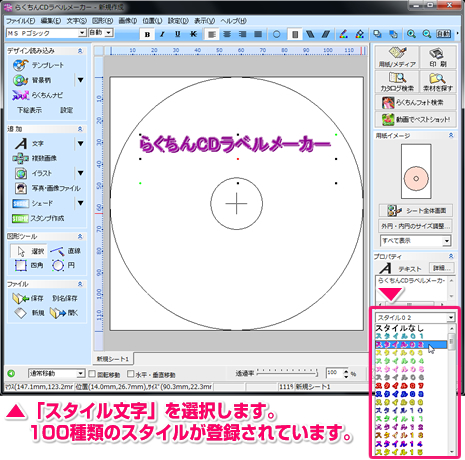Expand the illustration (イラスト) options arrow
The width and height of the screenshot is (465, 460).
[x=81, y=173]
